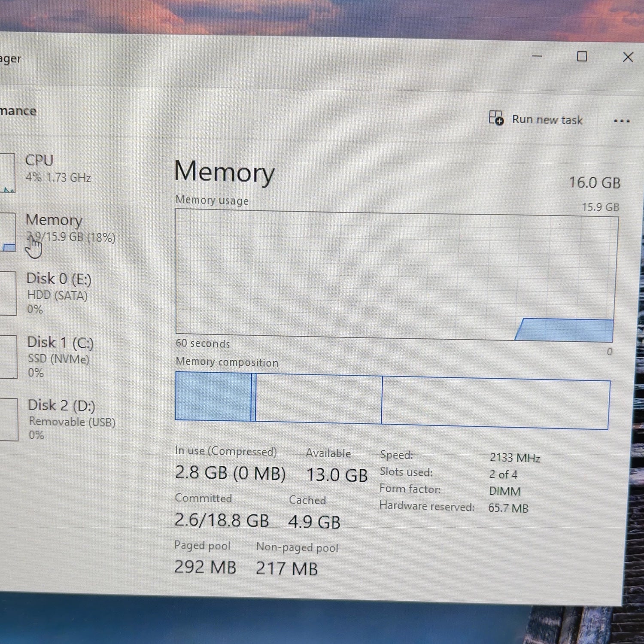Minimize the Task Manager window
This screenshot has height=644, width=644.
(x=537, y=56)
